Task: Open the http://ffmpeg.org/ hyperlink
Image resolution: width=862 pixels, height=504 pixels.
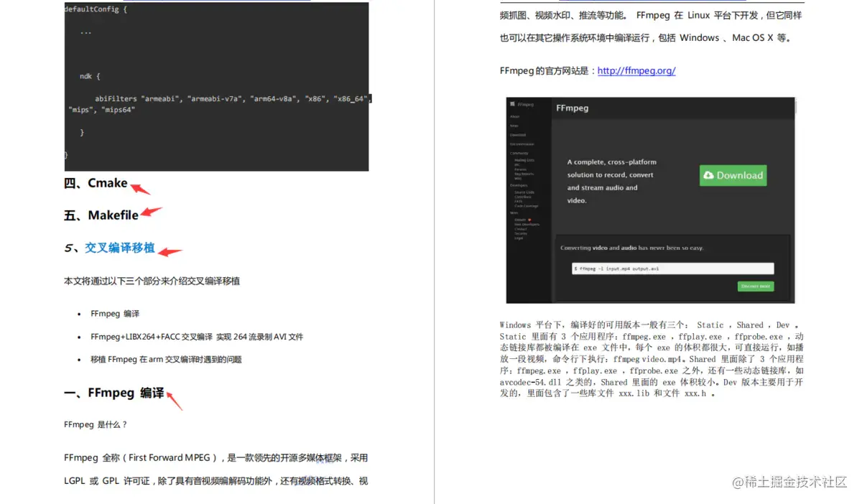Action: pos(636,70)
